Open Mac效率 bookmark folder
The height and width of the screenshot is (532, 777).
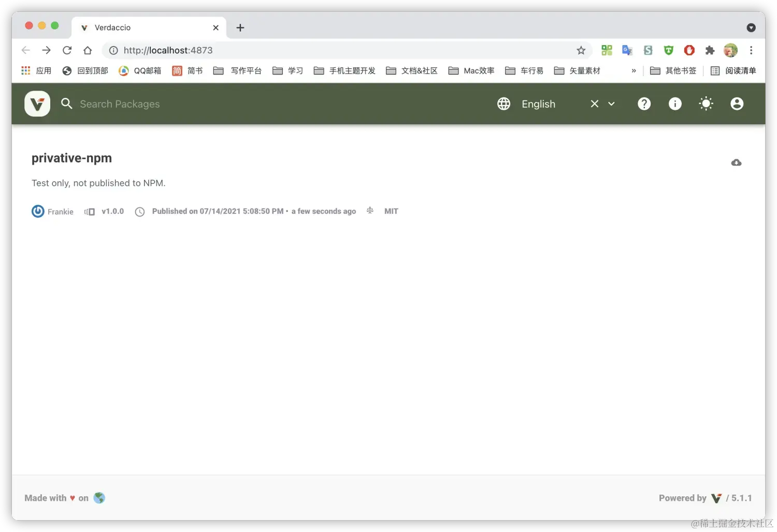[x=471, y=70]
